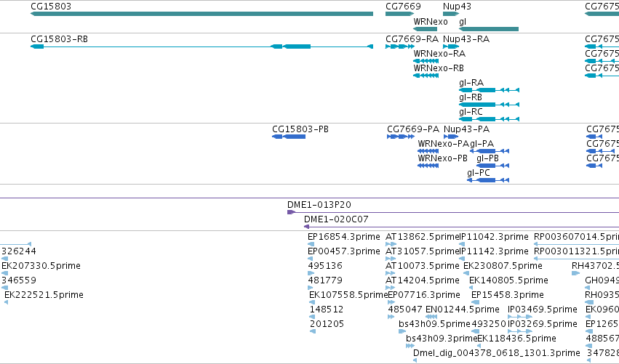Select the 495136 feature

pos(311,273)
